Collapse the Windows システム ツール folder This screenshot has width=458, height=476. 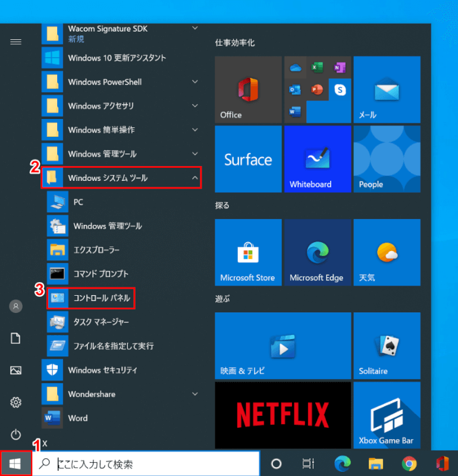pos(121,178)
